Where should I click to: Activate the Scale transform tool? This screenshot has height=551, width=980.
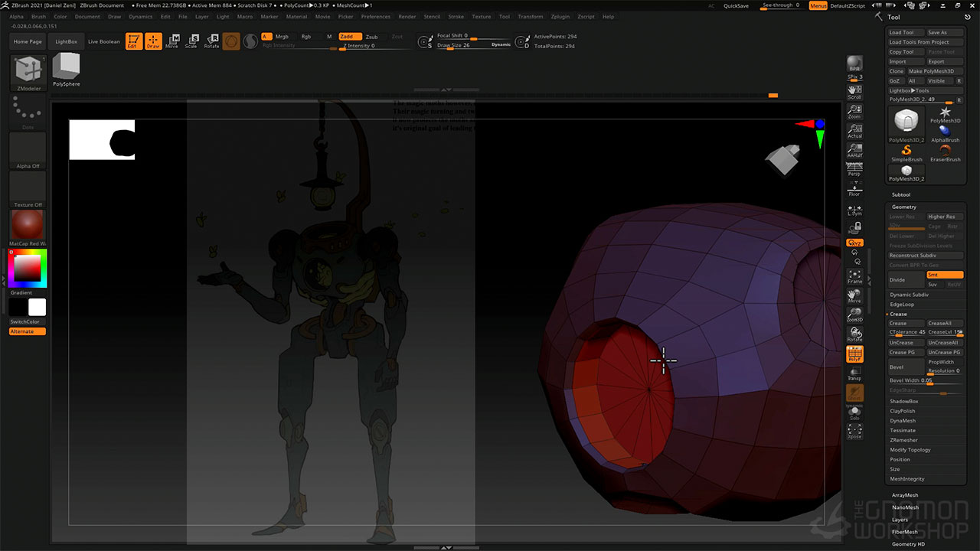pyautogui.click(x=192, y=41)
